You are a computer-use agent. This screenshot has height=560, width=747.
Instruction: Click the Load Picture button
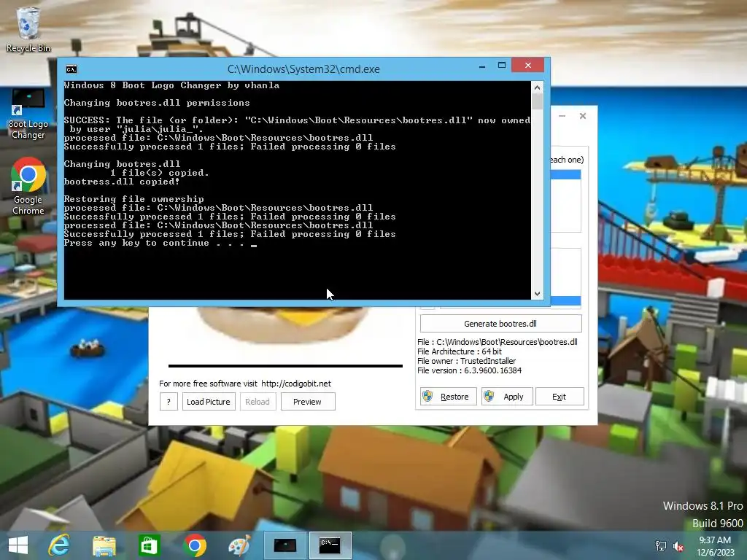point(209,402)
